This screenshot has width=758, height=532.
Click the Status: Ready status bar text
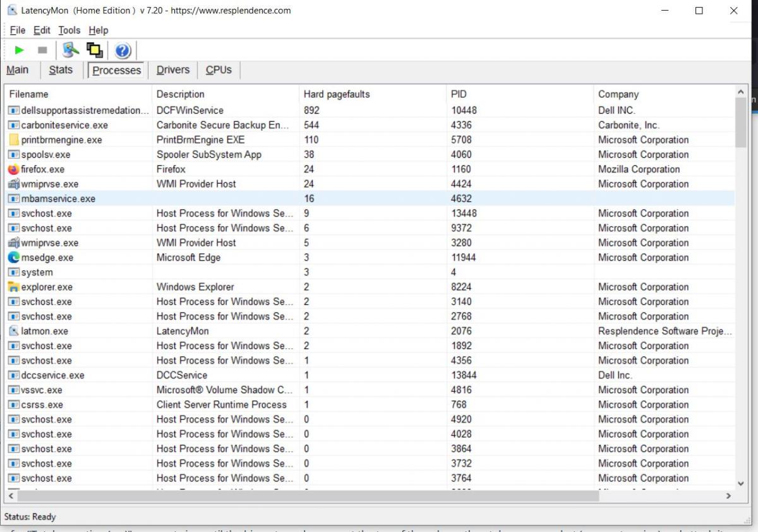point(30,517)
